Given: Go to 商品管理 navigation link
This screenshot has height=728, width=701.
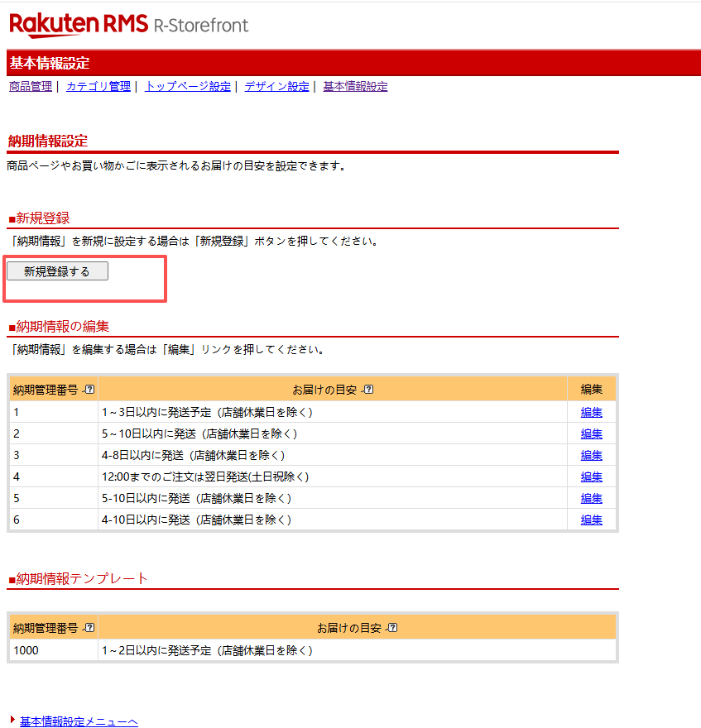Looking at the screenshot, I should click(x=31, y=86).
